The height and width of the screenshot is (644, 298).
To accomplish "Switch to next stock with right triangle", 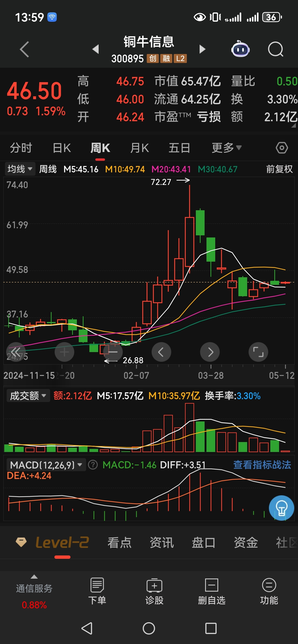I will [x=202, y=49].
